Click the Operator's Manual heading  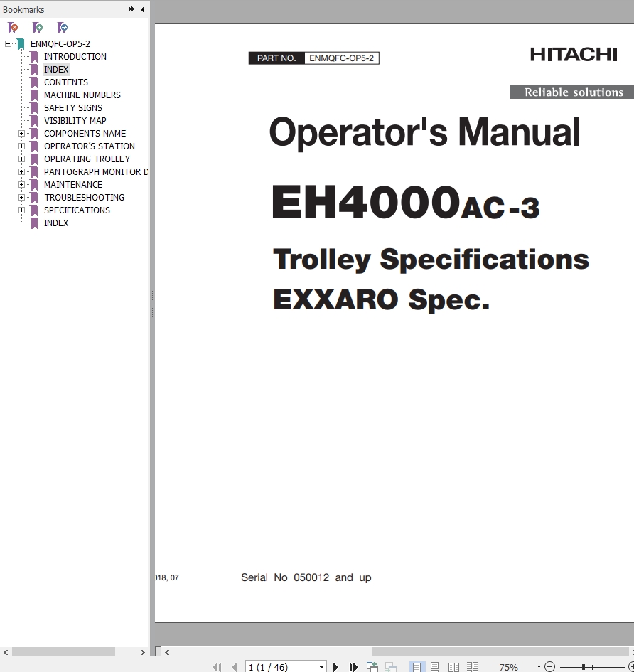tap(424, 132)
